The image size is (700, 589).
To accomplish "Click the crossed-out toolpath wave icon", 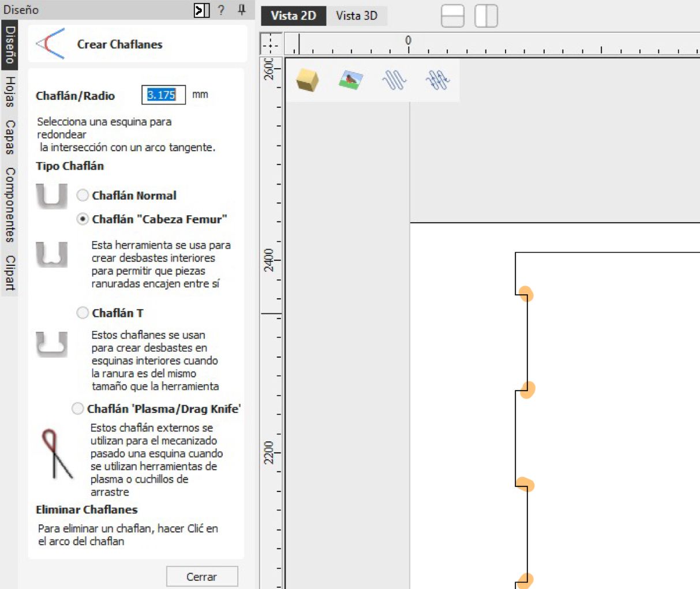I will [x=437, y=80].
